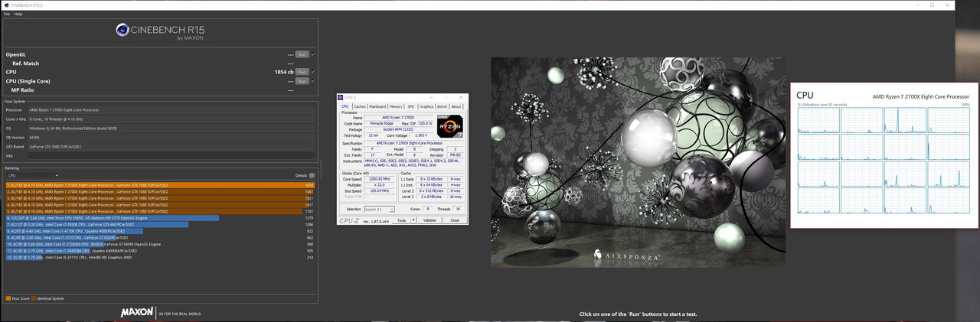Select the Core i7-3930K ranking row
Viewport: 980px width, 322px height.
tap(160, 224)
